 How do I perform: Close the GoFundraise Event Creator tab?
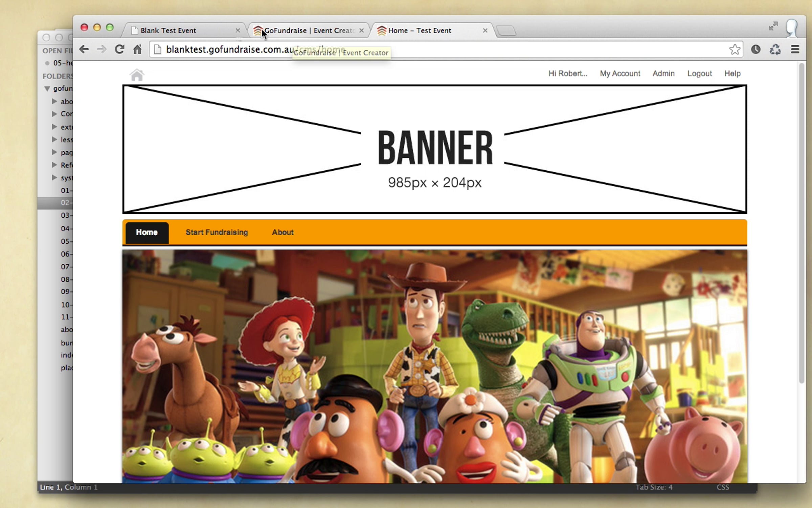(x=362, y=30)
